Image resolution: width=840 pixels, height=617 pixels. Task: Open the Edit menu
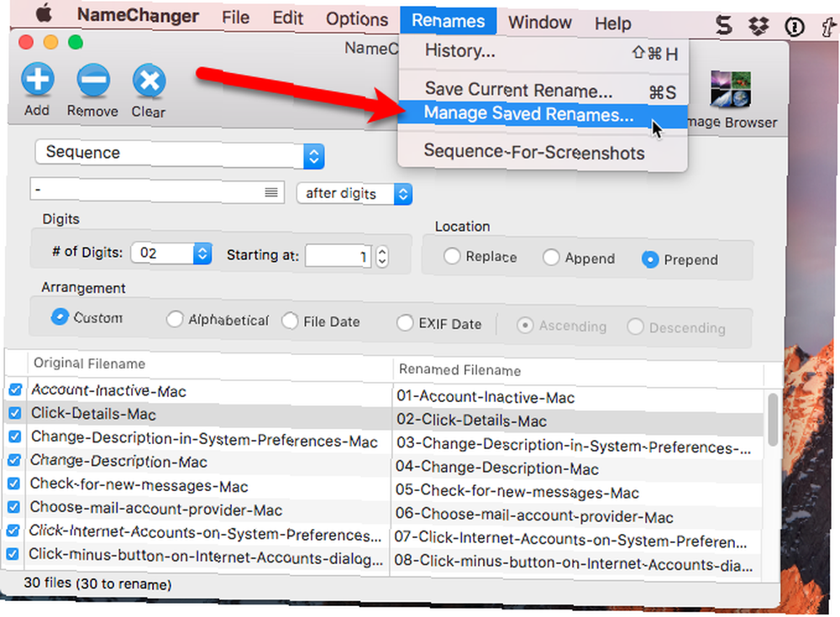pyautogui.click(x=287, y=18)
